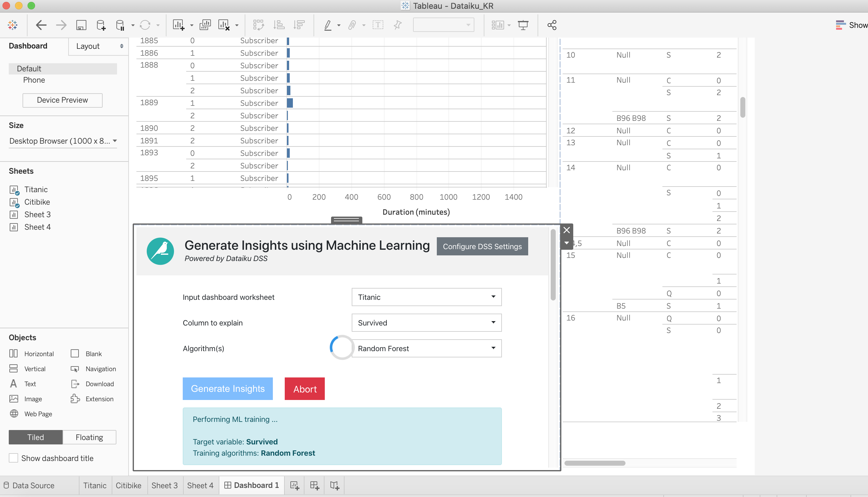This screenshot has height=497, width=868.
Task: Click the new worksheet tab icon at bottom
Action: [294, 485]
